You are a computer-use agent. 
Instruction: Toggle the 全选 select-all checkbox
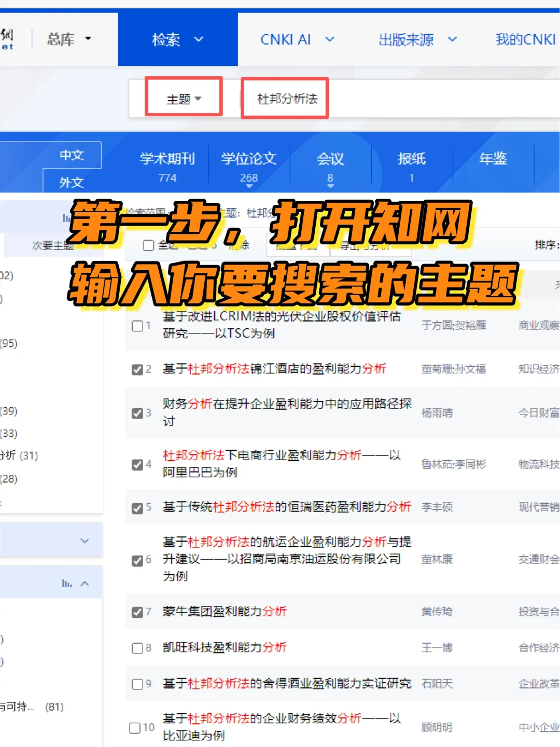click(x=149, y=245)
